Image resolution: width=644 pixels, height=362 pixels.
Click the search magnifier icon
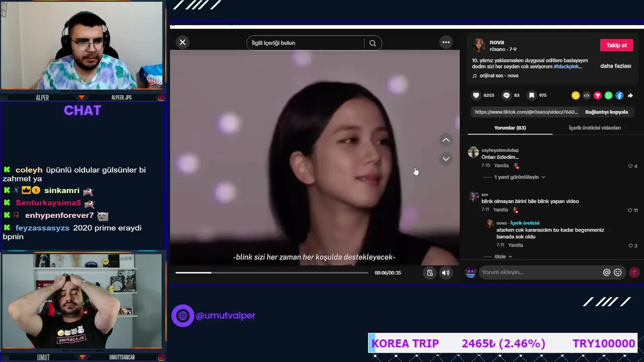373,43
